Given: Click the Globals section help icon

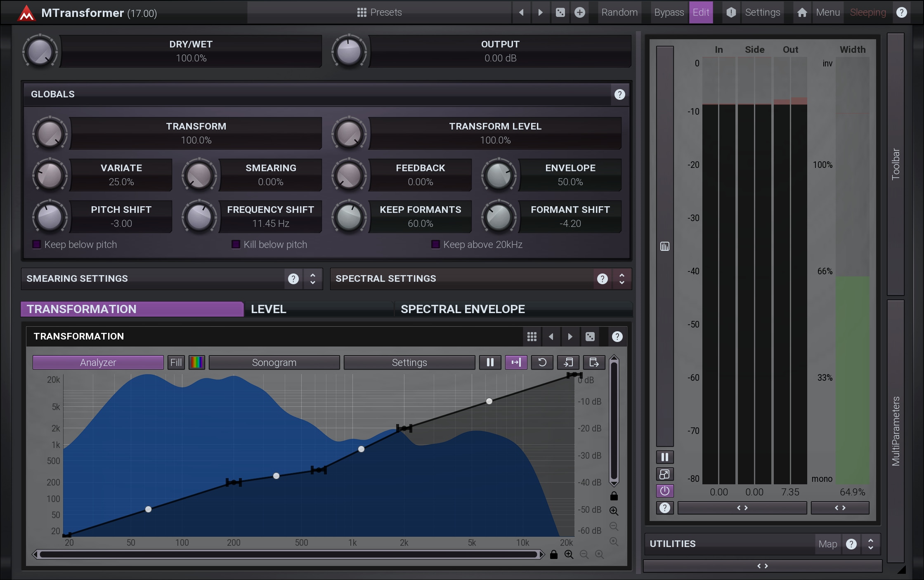Looking at the screenshot, I should [619, 94].
